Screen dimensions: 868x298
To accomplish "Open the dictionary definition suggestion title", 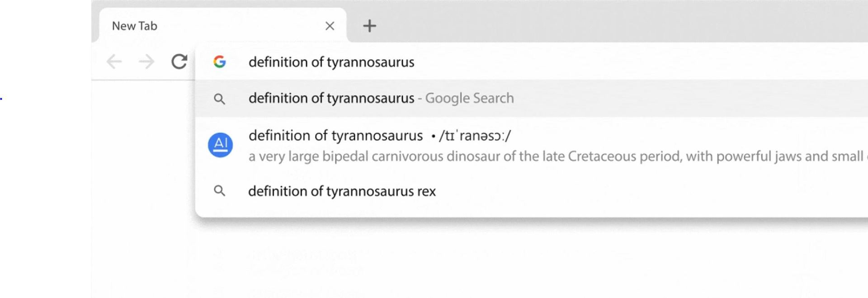I will point(335,136).
